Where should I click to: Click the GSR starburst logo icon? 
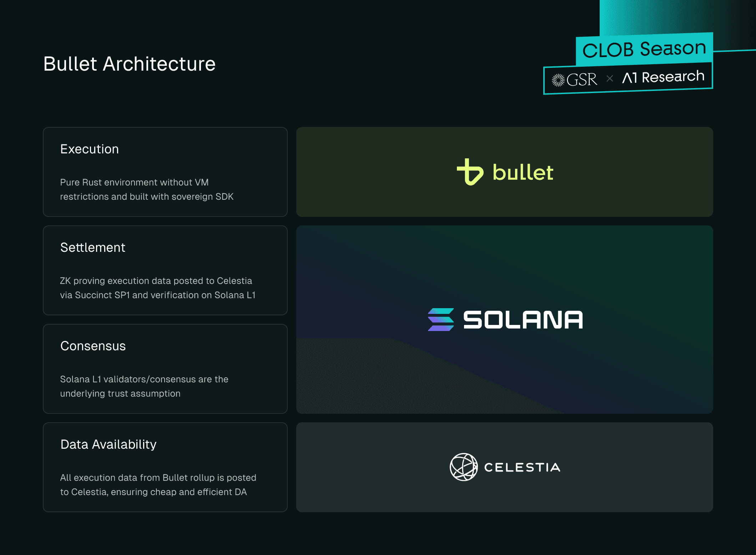558,80
